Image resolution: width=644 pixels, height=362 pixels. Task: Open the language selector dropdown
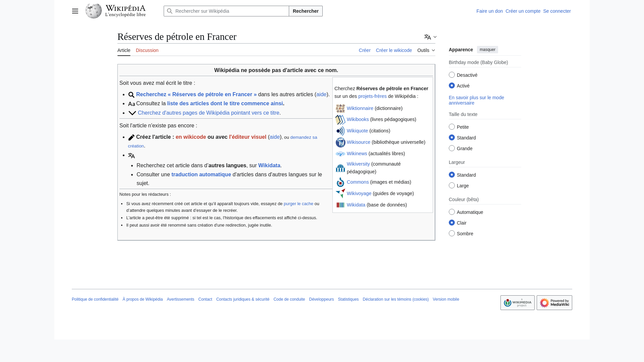point(430,37)
